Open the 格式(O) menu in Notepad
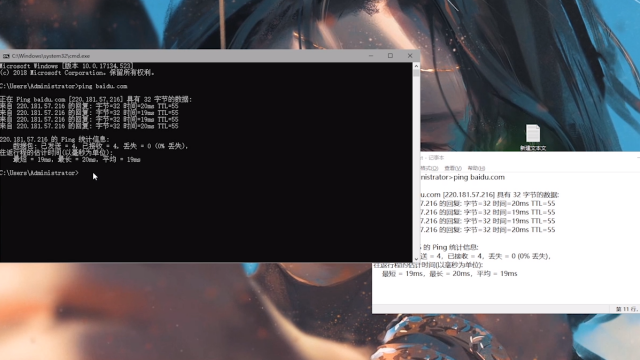The width and height of the screenshot is (640, 360). pyautogui.click(x=429, y=168)
